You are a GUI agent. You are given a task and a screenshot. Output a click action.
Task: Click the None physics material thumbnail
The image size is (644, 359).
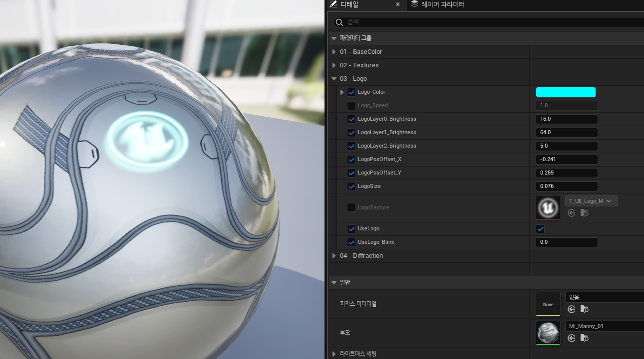tap(548, 304)
